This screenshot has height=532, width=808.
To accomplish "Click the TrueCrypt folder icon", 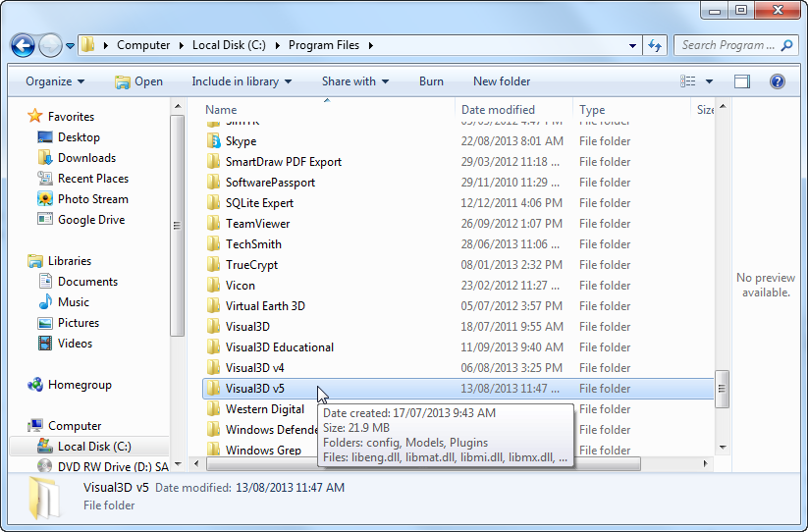I will [x=213, y=264].
